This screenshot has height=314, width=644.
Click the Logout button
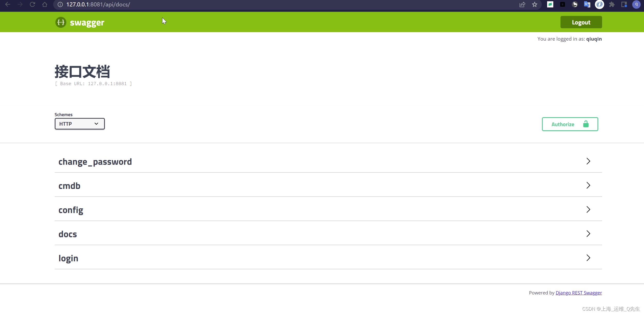[581, 22]
